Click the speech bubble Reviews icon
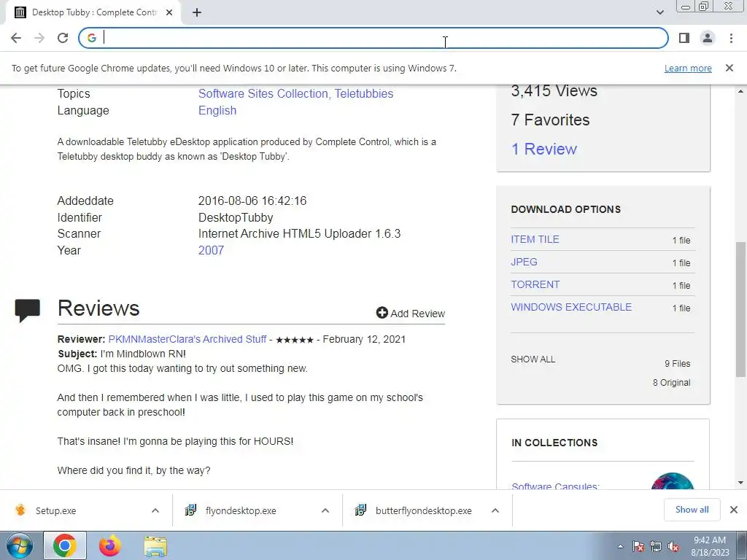The image size is (747, 560). click(x=28, y=311)
